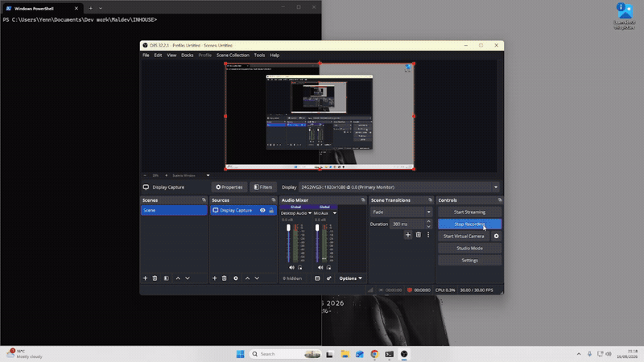Open OBS Settings button

tap(469, 260)
